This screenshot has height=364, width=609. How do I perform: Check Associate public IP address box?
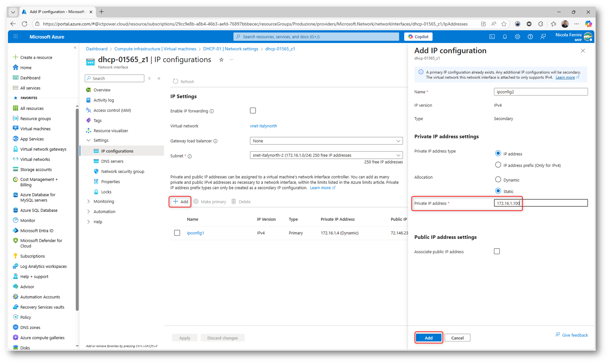(x=497, y=251)
